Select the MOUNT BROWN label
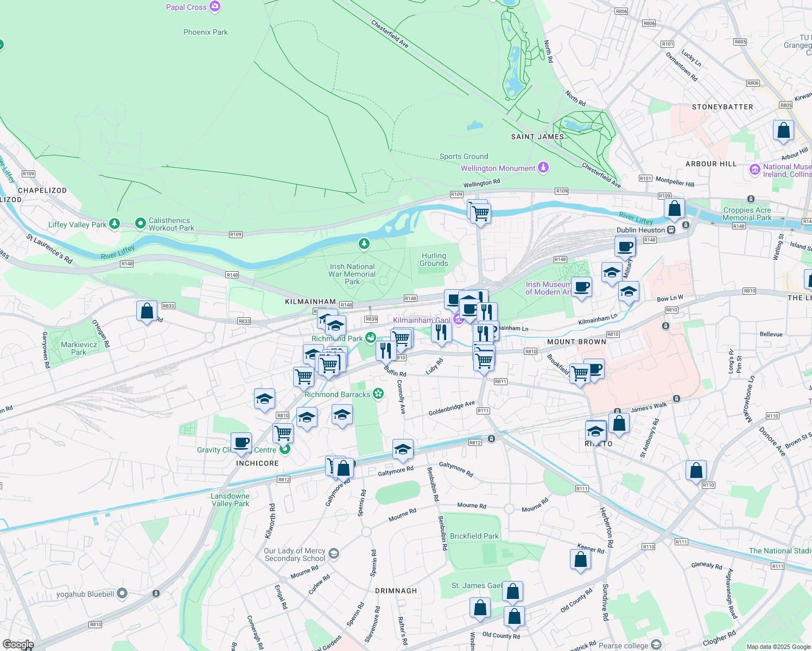Viewport: 812px width, 651px height. pyautogui.click(x=576, y=342)
